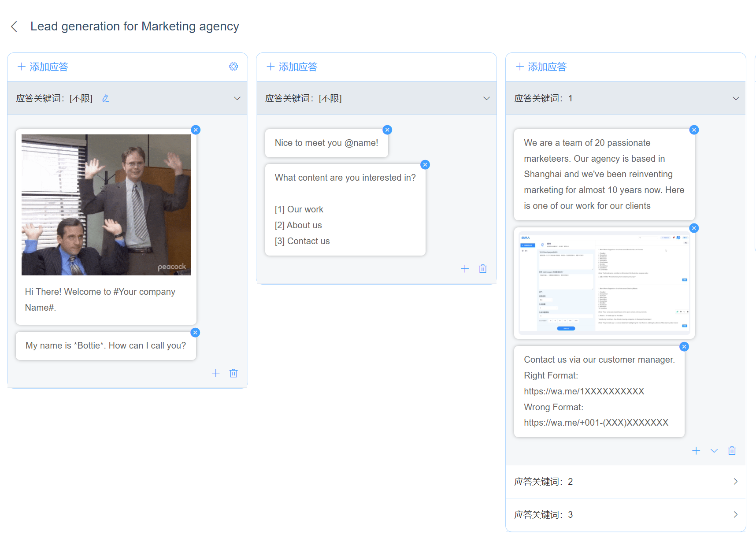Click the 'https://wa.me/1XXXXXXXXXX' text
Viewport: 756px width, 542px height.
coord(584,391)
